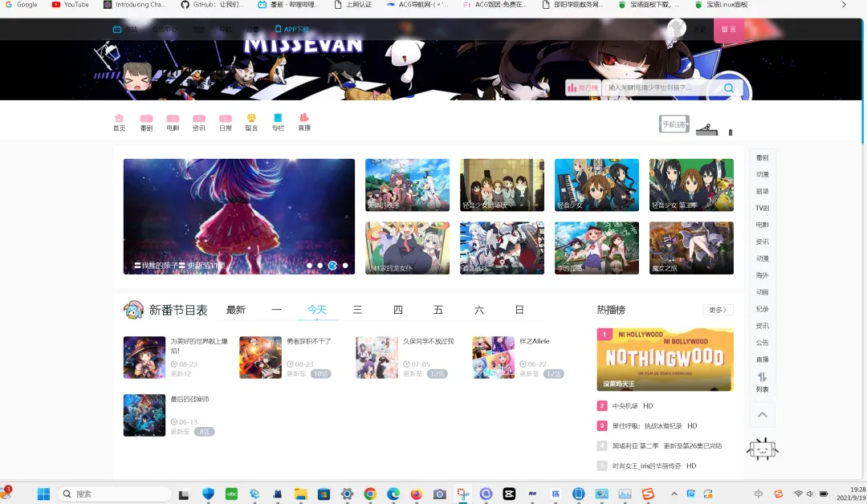
Task: Switch to the 日 Sunday schedule tab
Action: 519,310
